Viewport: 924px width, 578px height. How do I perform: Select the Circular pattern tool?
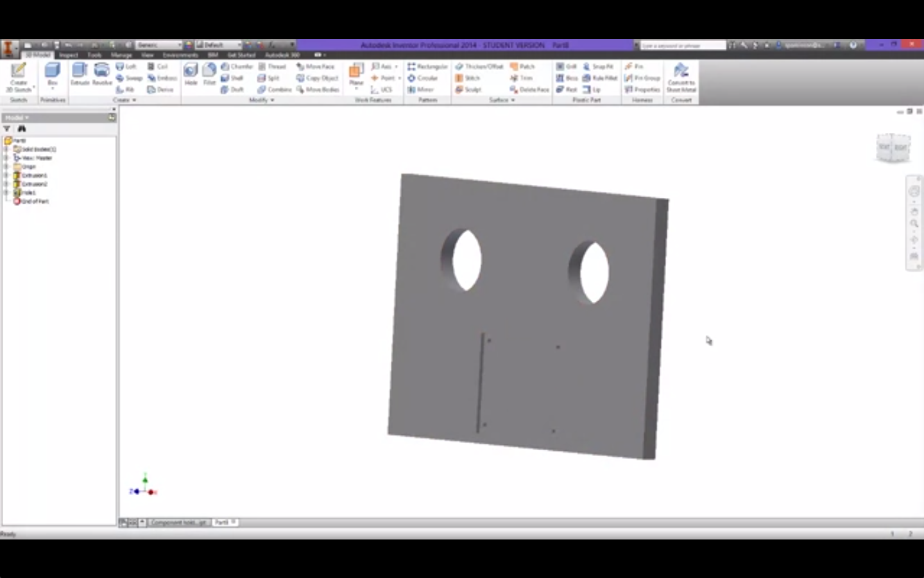pos(422,78)
